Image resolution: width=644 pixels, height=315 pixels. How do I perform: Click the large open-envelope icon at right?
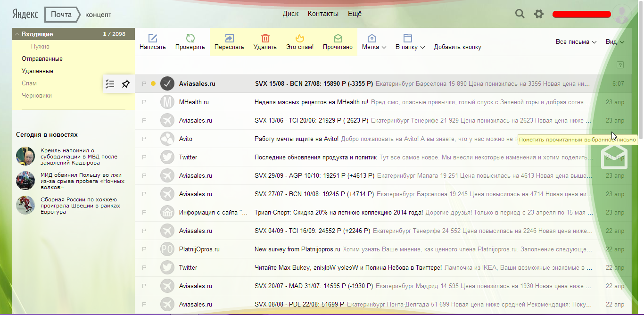pyautogui.click(x=614, y=156)
